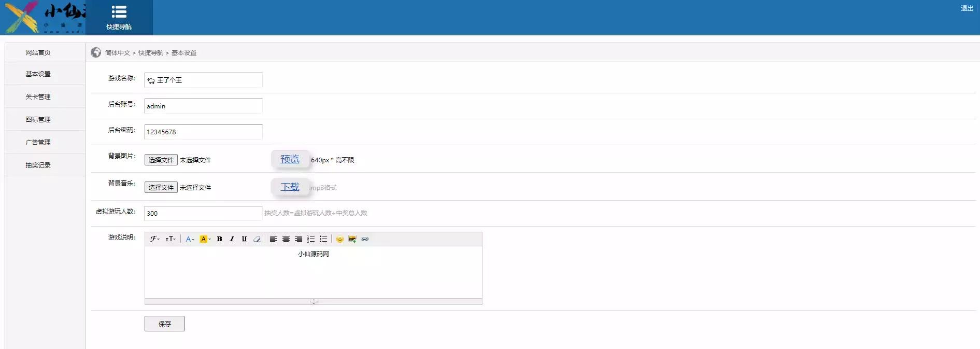Click 基本设置 in the breadcrumb

pyautogui.click(x=184, y=53)
